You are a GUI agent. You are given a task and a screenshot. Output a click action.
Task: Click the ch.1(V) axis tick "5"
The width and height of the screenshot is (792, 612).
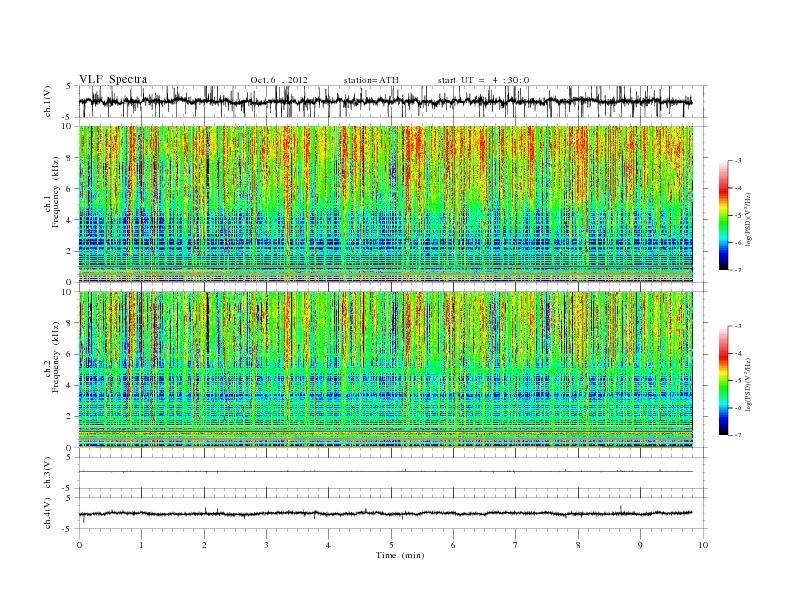pyautogui.click(x=69, y=86)
